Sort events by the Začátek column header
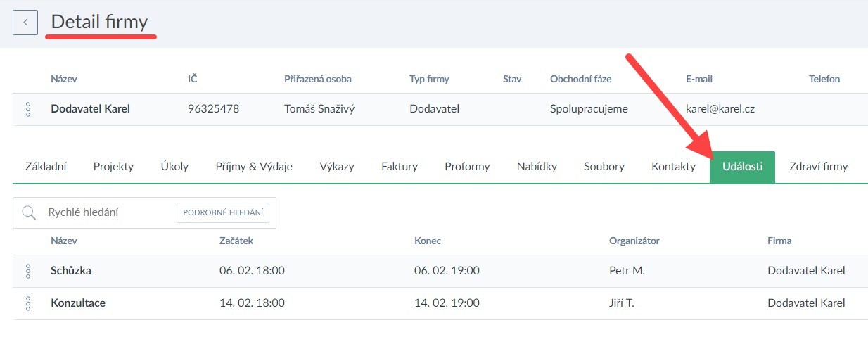868x337 pixels. click(x=236, y=241)
